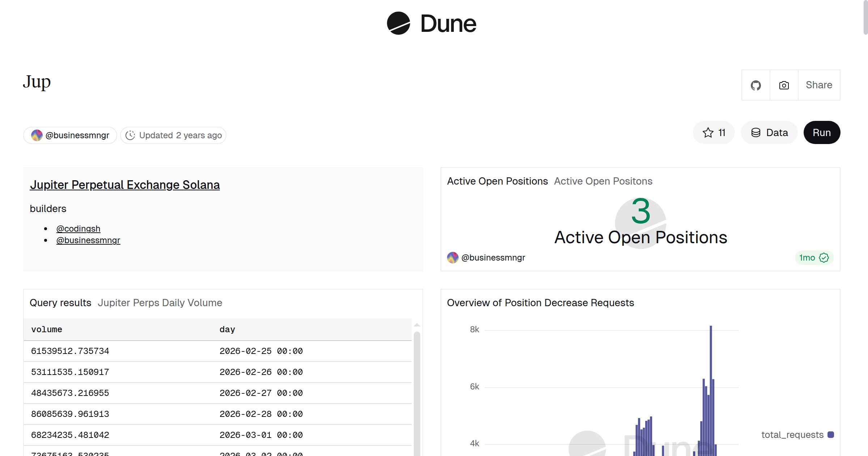Click the Jupiter Perps Daily Volume title
This screenshot has height=456, width=868.
click(160, 303)
